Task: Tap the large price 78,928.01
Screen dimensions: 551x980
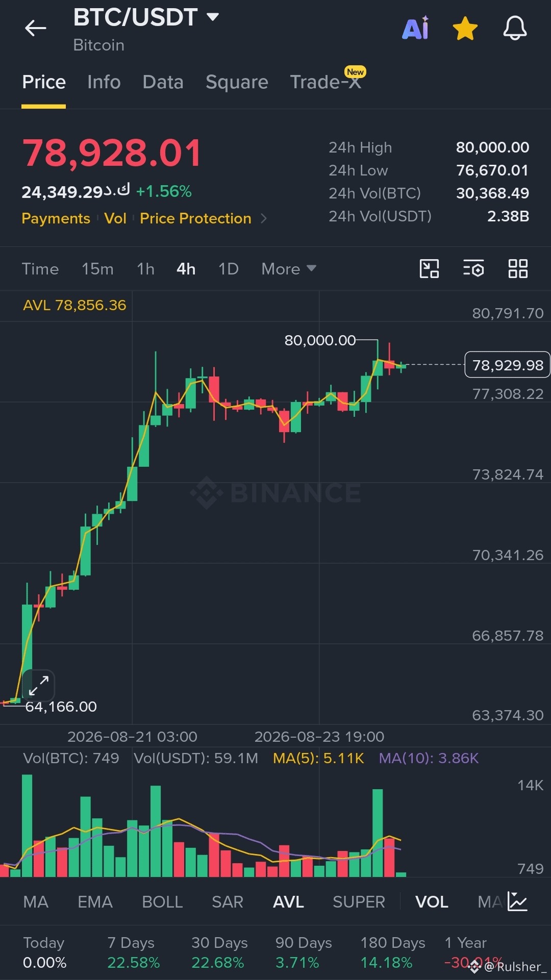Action: [112, 153]
